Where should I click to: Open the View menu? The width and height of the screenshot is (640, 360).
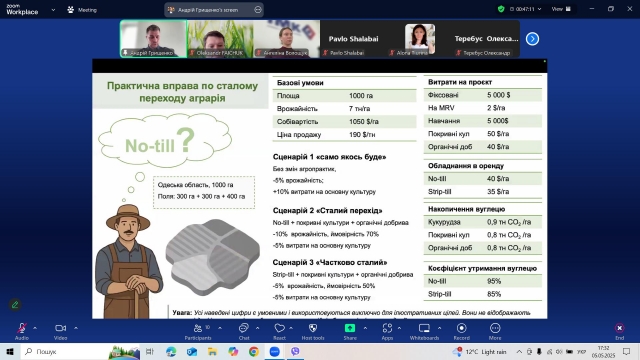pos(561,9)
